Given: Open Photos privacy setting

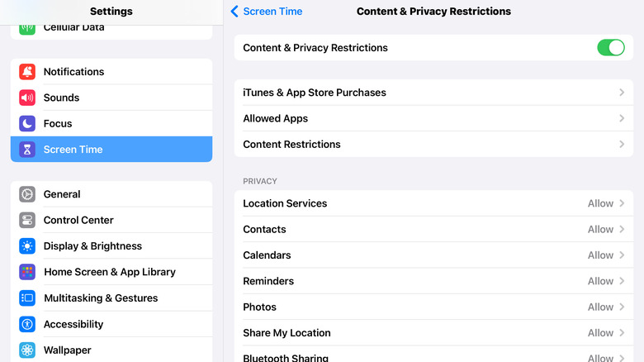Looking at the screenshot, I should click(x=433, y=307).
